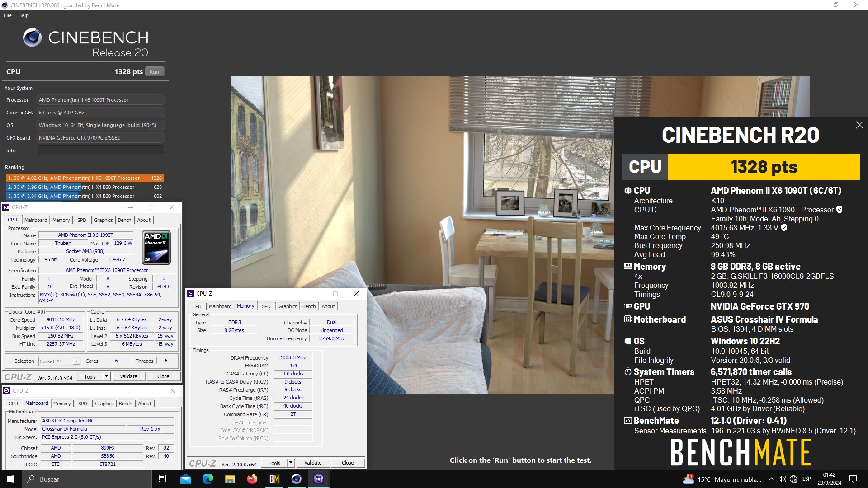Open About tab in top CPU-Z window
The width and height of the screenshot is (868, 488).
coord(144,220)
